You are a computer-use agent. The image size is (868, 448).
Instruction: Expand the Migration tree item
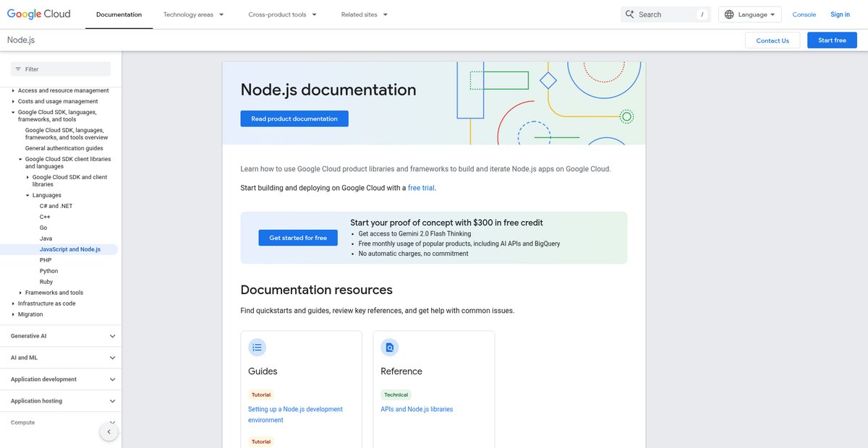coord(13,315)
